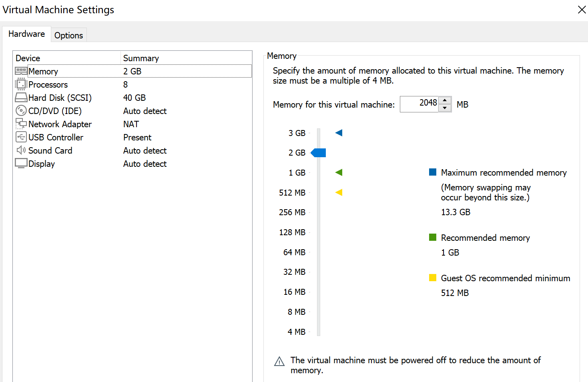
Task: Click the Network Adapter icon
Action: 21,124
